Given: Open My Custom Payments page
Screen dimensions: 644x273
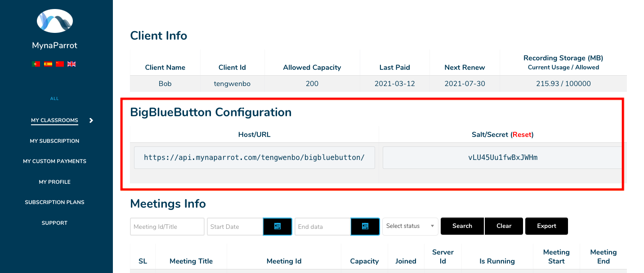Looking at the screenshot, I should tap(54, 161).
